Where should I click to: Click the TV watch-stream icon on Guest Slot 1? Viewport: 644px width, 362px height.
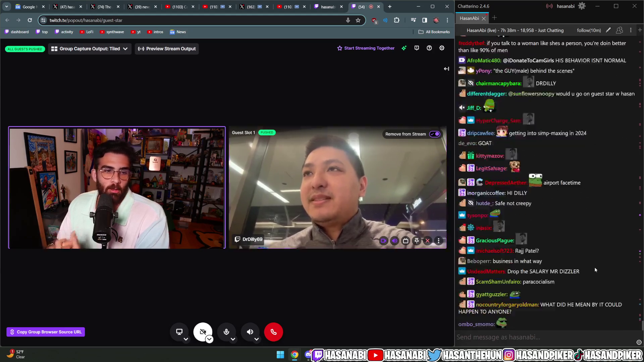tap(405, 240)
